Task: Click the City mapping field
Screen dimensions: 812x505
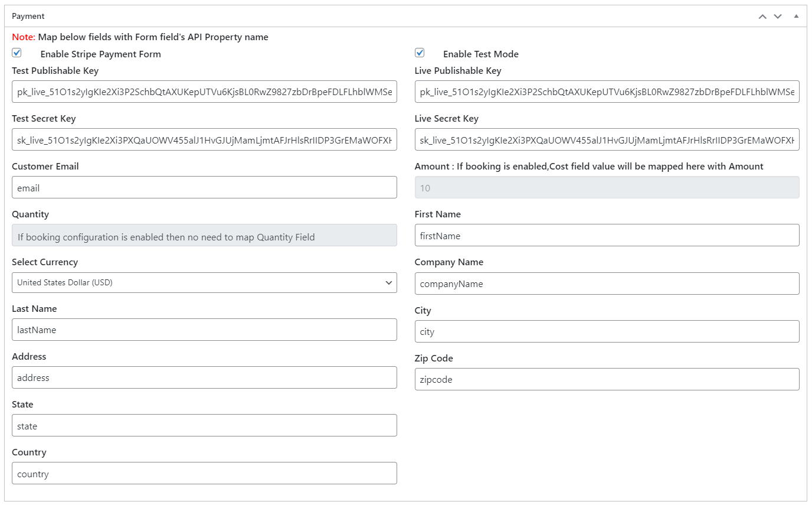Action: tap(607, 331)
